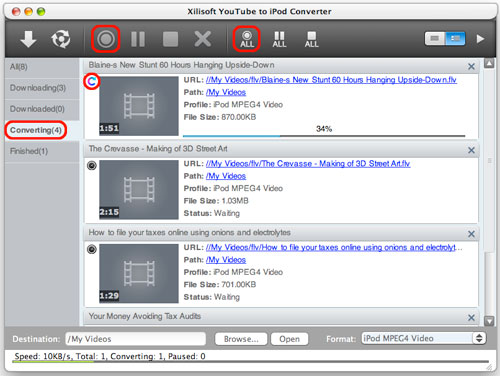Start the selected task with record button
Screen dimensions: 500x376
106,39
